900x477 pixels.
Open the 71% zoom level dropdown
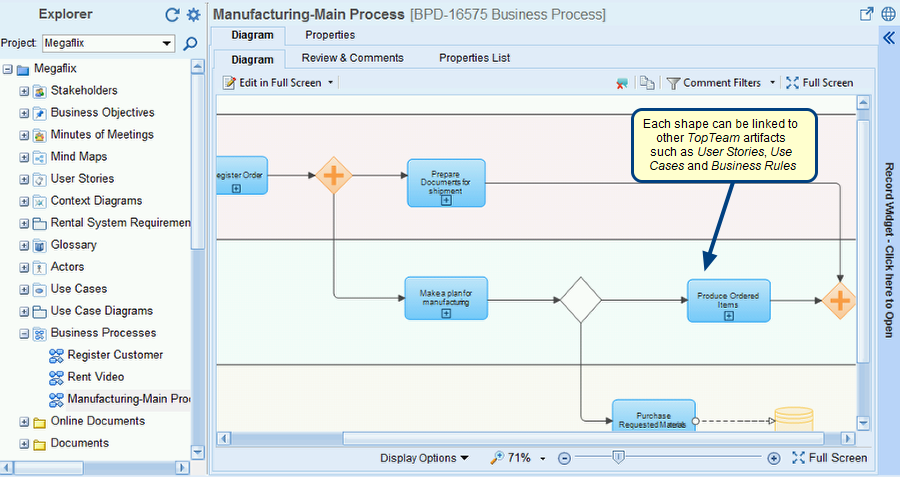(x=542, y=459)
